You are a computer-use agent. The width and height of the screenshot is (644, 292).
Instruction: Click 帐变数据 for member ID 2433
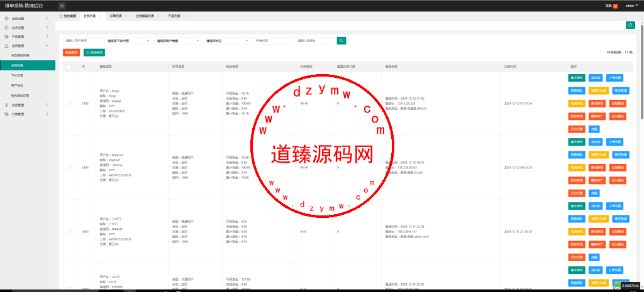click(x=621, y=219)
